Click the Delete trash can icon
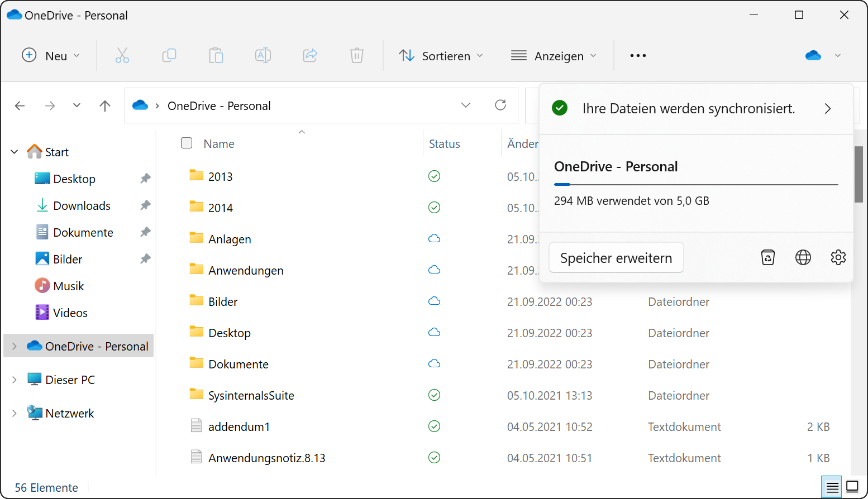The image size is (868, 499). coord(356,56)
